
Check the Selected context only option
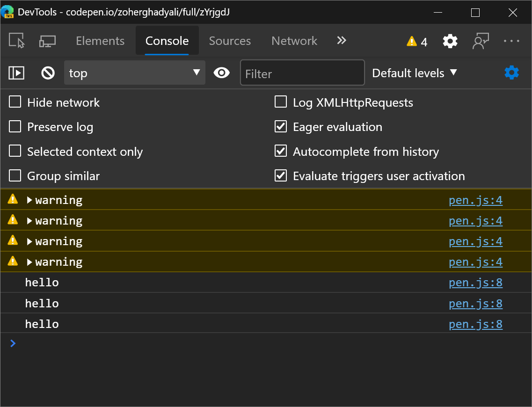coord(15,151)
